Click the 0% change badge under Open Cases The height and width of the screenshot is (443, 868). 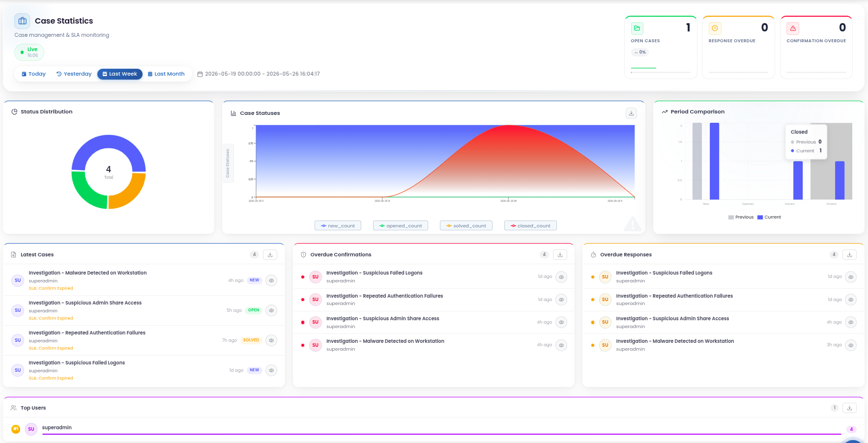tap(640, 52)
